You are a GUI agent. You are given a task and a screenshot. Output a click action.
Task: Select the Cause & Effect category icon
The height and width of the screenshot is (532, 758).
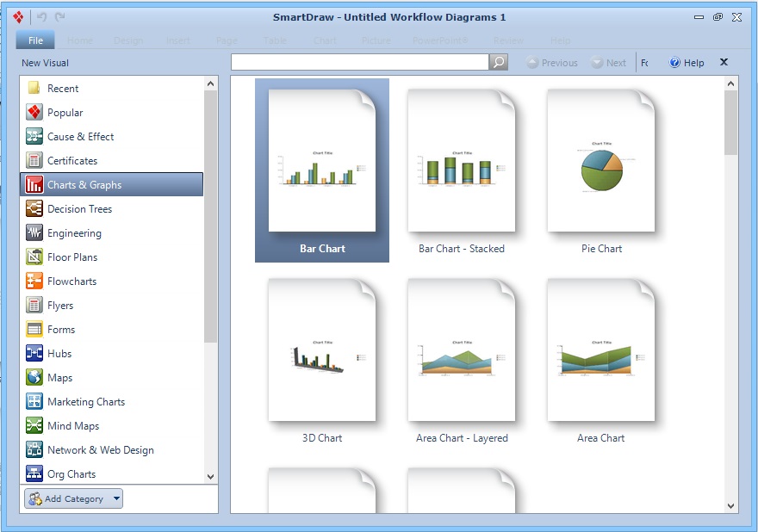point(34,137)
